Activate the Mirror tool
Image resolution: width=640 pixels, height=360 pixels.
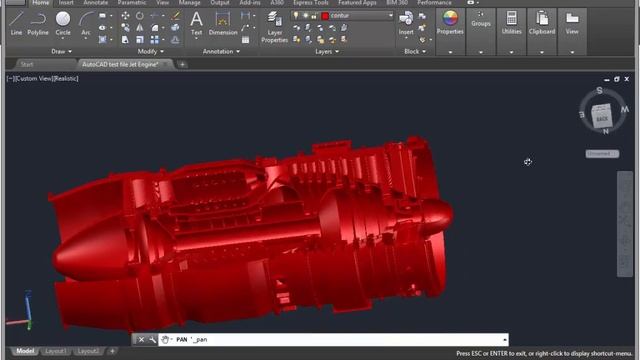click(x=140, y=28)
